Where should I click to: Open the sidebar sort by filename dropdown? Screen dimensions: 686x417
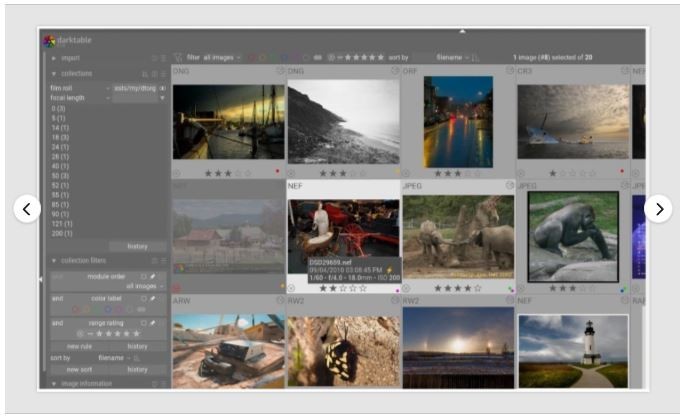pos(114,358)
